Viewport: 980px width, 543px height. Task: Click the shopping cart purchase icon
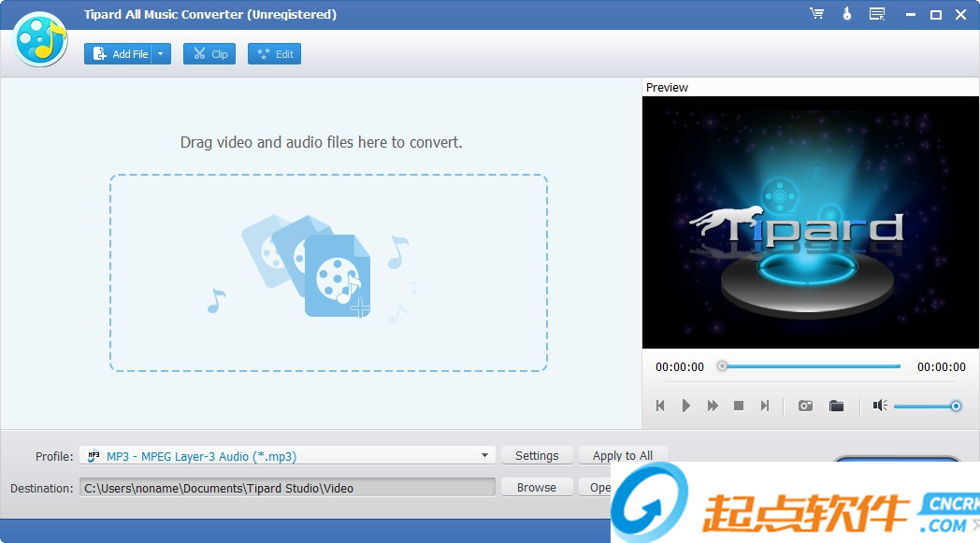tap(816, 14)
